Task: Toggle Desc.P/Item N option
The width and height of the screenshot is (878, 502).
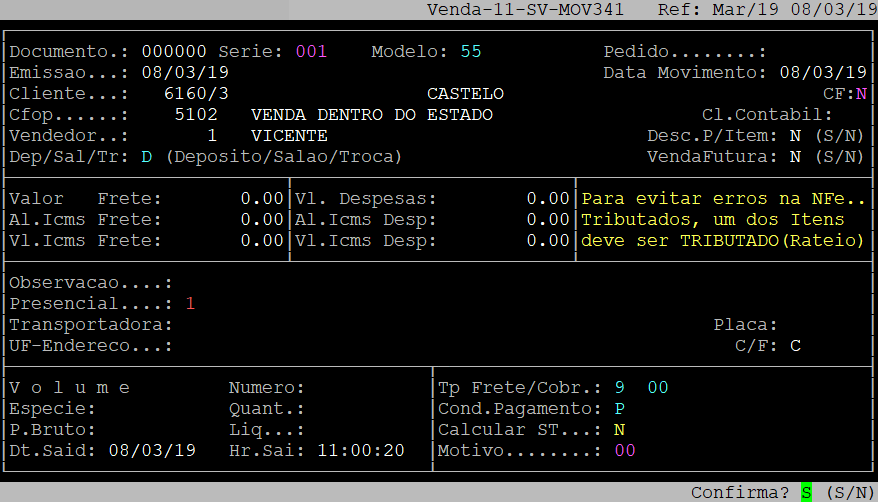Action: click(795, 136)
